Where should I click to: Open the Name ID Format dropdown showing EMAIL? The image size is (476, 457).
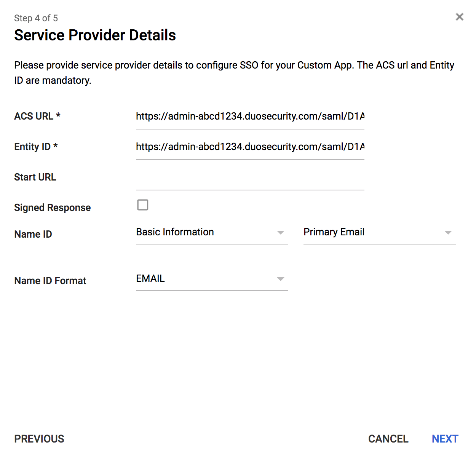point(281,278)
